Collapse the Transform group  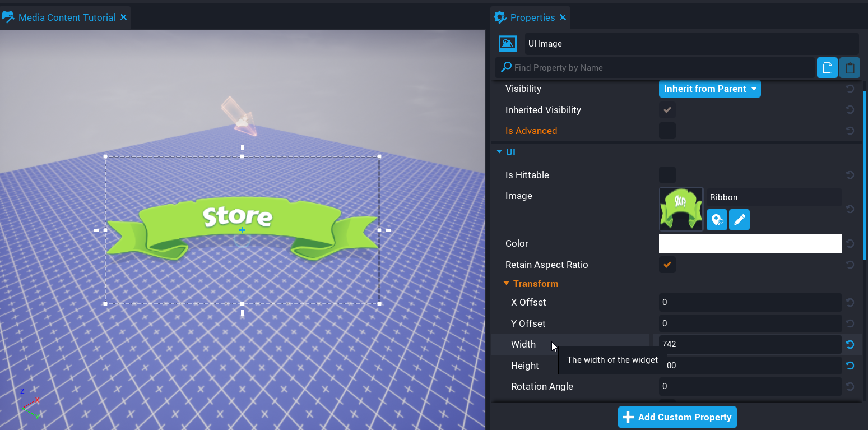pyautogui.click(x=506, y=284)
